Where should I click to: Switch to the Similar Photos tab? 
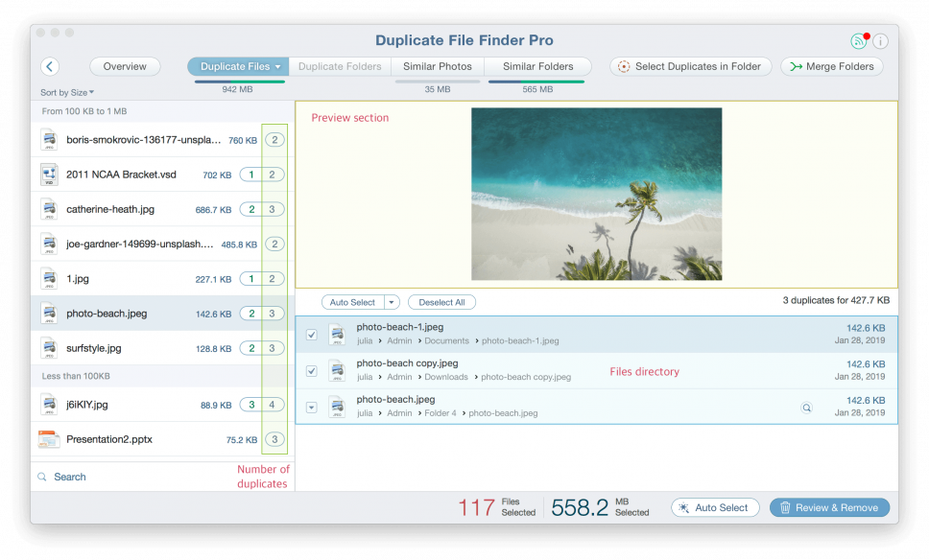point(437,66)
